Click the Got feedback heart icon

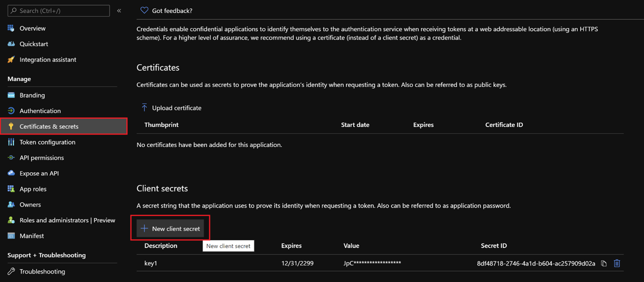[144, 10]
